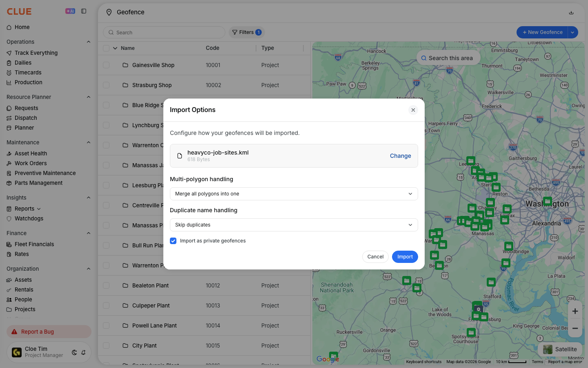Close the Import Options dialog
588x368 pixels.
(x=413, y=110)
